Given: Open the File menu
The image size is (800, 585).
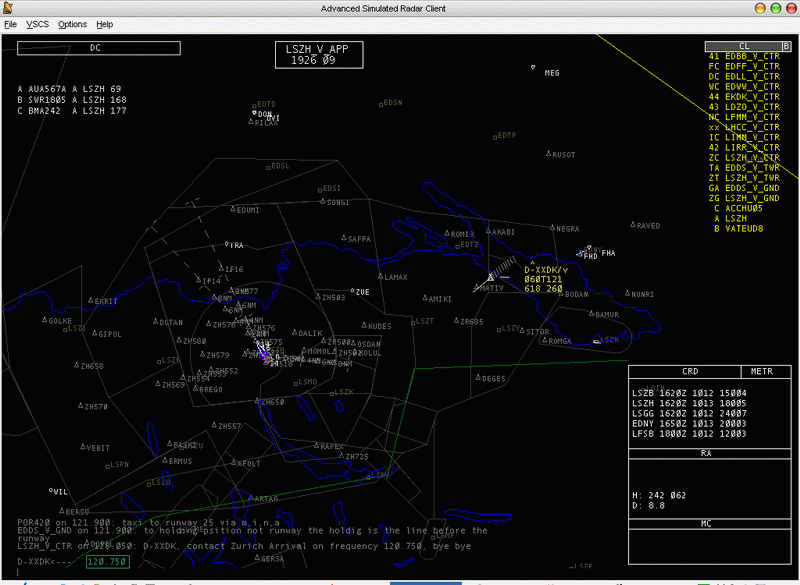Looking at the screenshot, I should coord(9,23).
